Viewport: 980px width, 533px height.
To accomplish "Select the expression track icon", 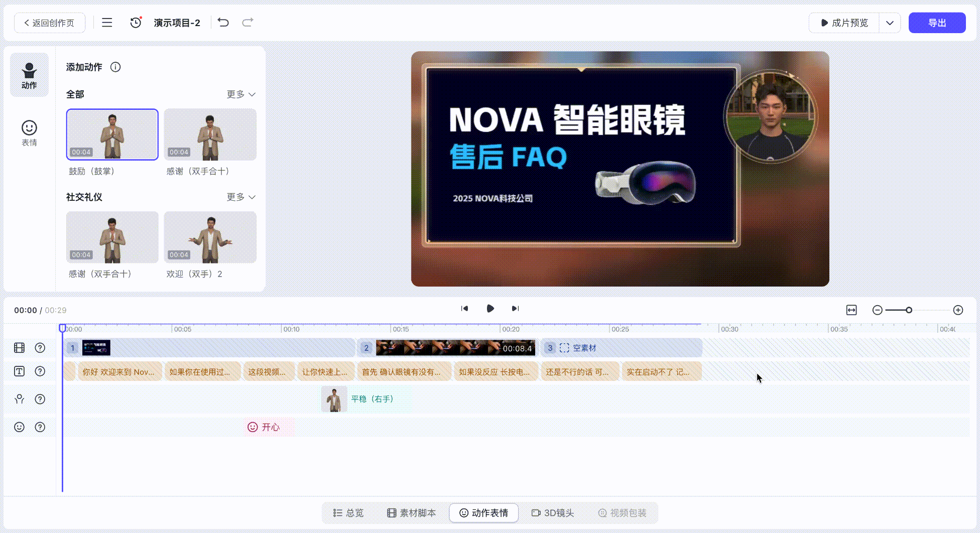I will [x=19, y=427].
